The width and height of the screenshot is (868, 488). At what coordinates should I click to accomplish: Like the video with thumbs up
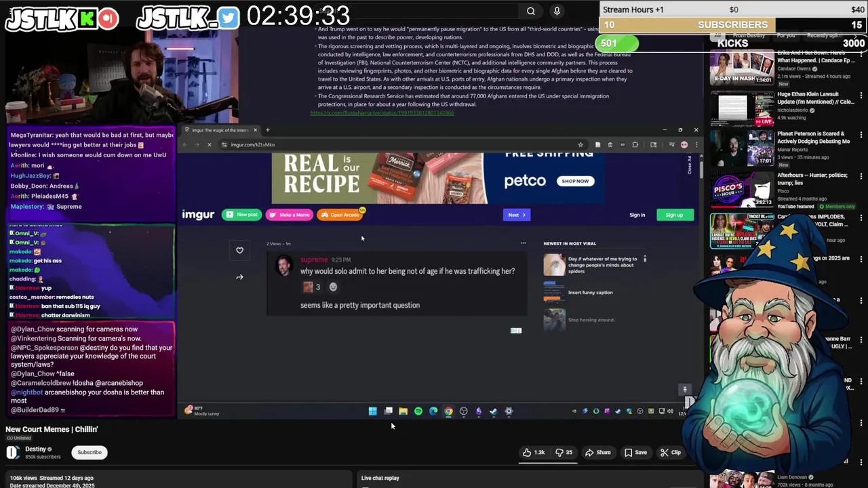[534, 452]
